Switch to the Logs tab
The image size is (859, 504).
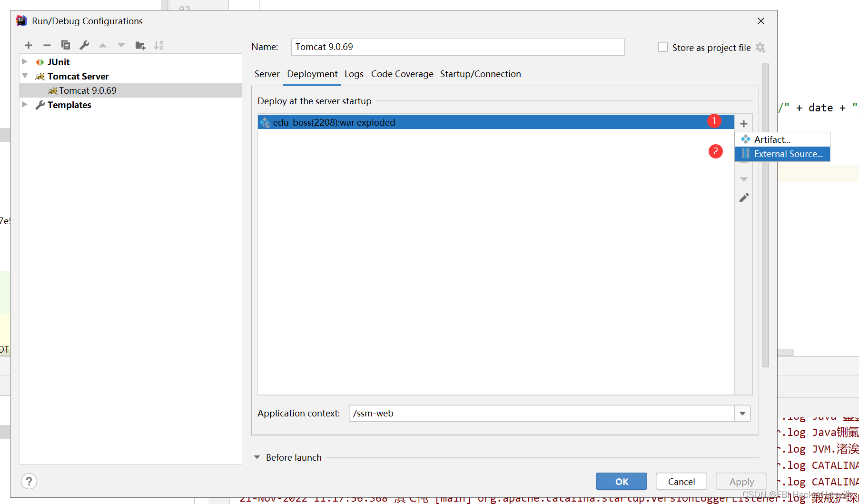pos(354,74)
